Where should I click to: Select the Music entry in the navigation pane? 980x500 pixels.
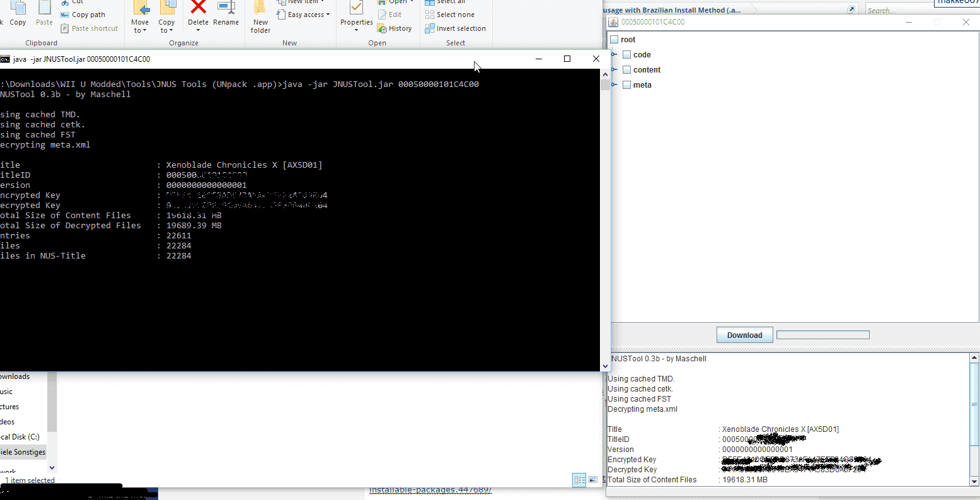(6, 392)
